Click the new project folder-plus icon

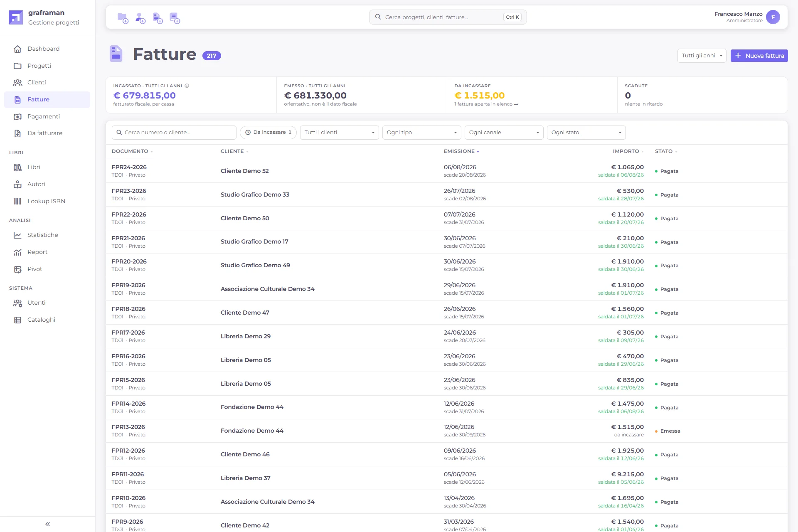click(x=123, y=18)
